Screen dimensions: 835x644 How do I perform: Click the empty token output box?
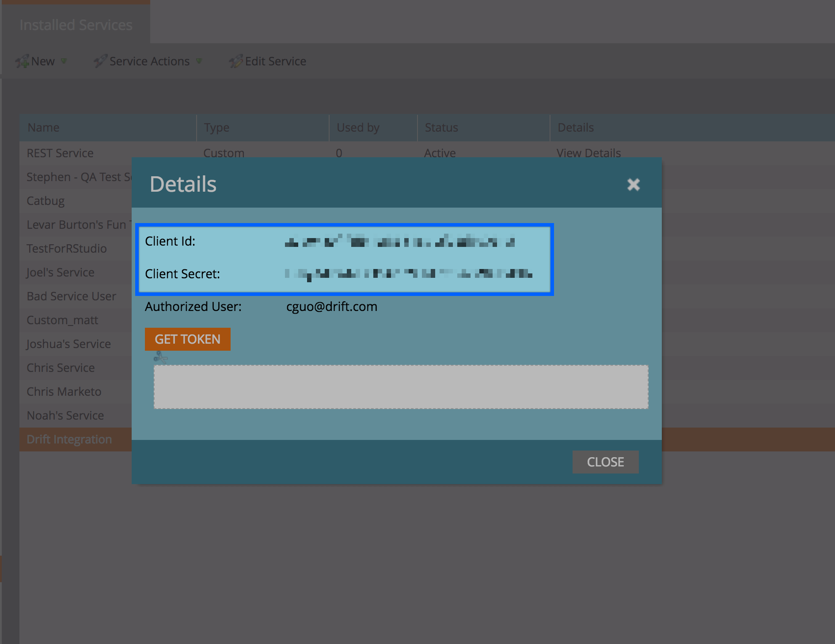(x=401, y=387)
